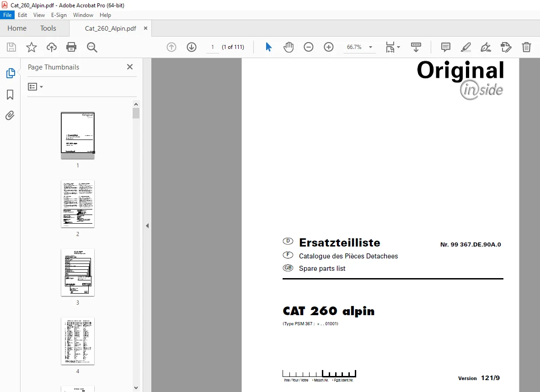The width and height of the screenshot is (540, 392).
Task: Collapse the navigation pane with arrow
Action: pyautogui.click(x=147, y=226)
